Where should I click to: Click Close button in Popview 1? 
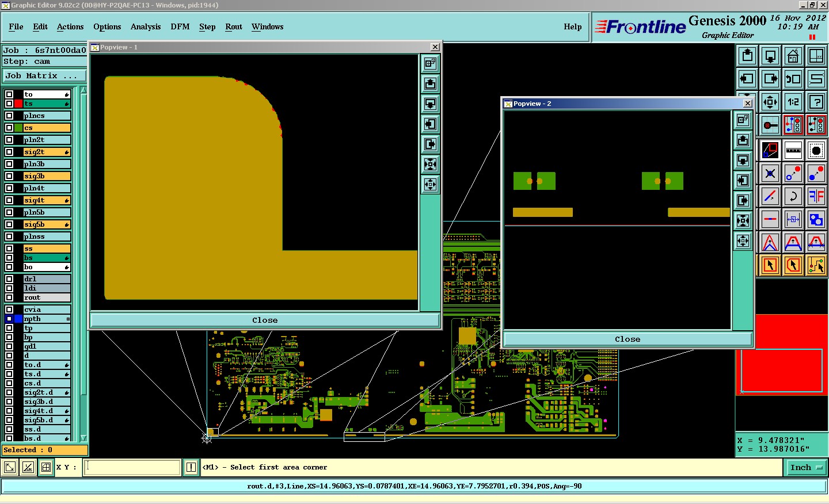(265, 320)
